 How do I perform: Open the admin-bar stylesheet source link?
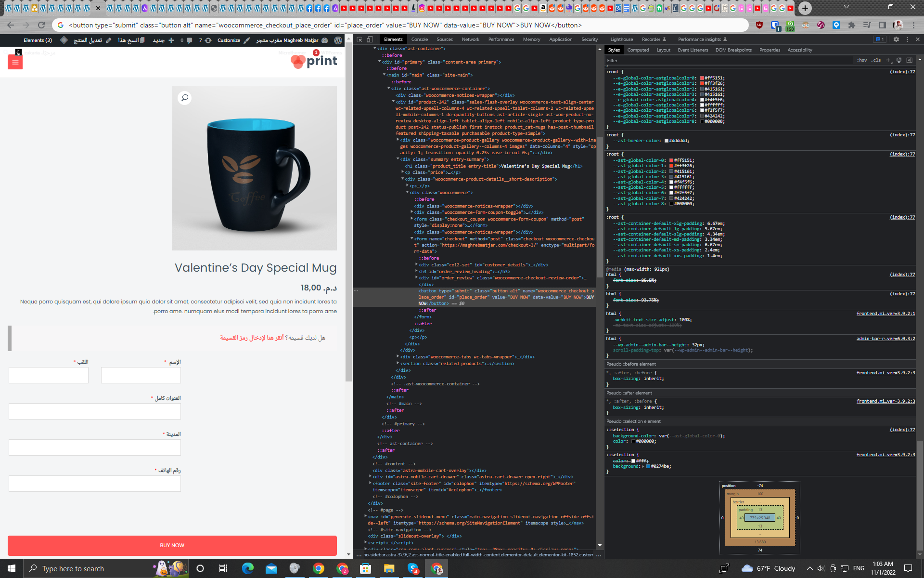(x=885, y=339)
